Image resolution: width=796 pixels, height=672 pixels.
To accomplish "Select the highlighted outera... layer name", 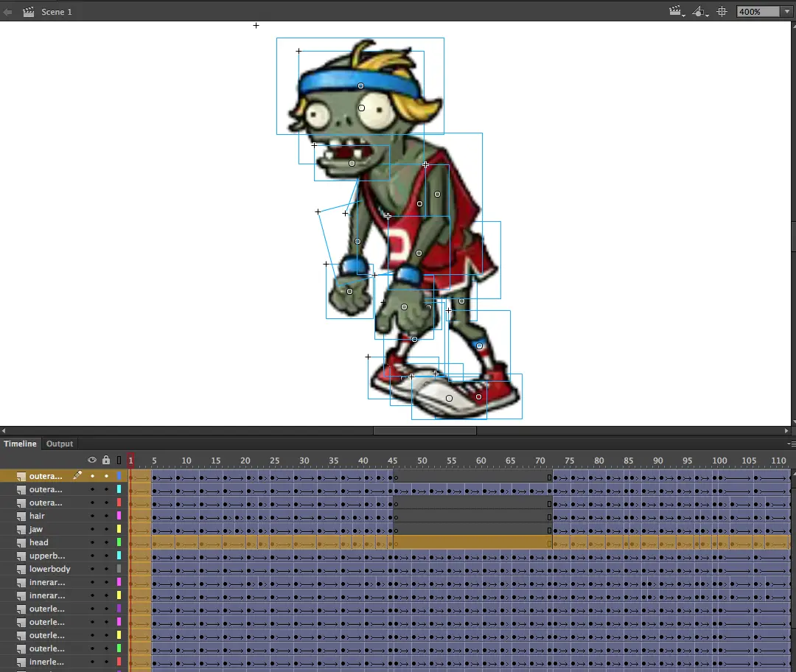I will (x=46, y=476).
